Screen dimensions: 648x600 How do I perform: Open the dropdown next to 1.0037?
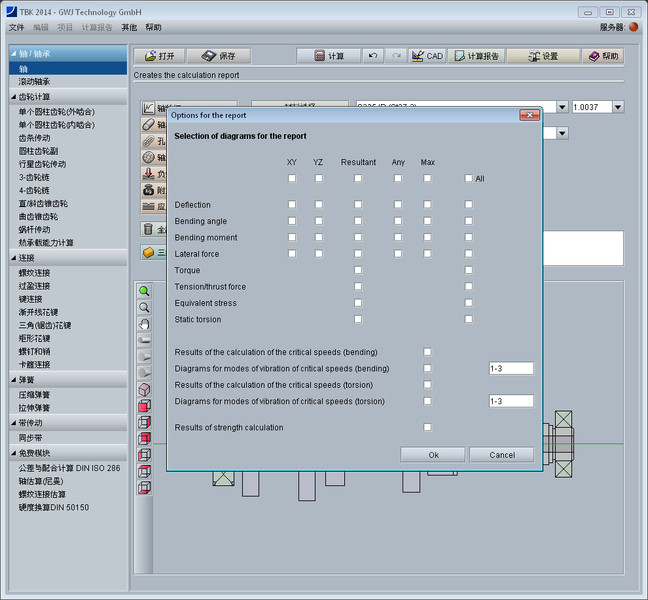(x=618, y=107)
